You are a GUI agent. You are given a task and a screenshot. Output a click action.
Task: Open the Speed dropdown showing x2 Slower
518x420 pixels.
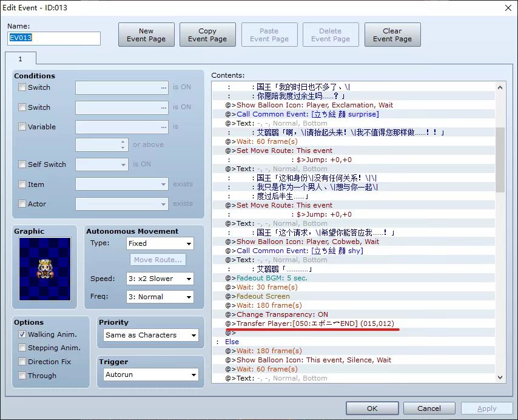[160, 279]
